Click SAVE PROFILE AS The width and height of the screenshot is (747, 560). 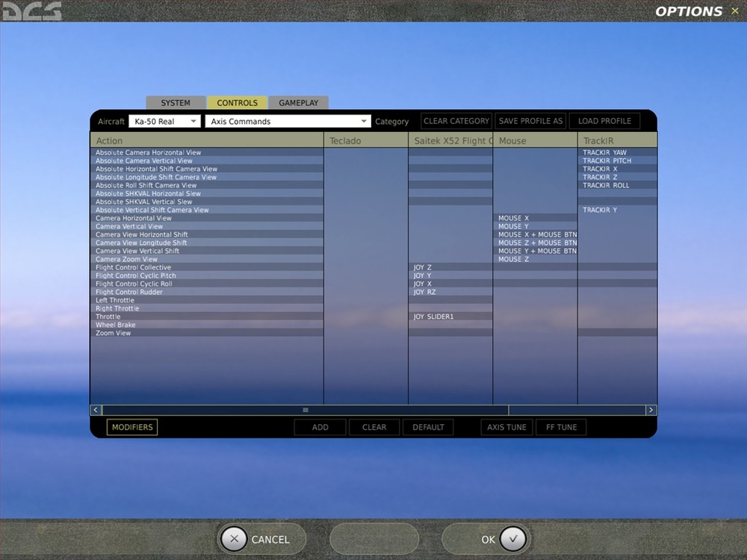tap(530, 120)
